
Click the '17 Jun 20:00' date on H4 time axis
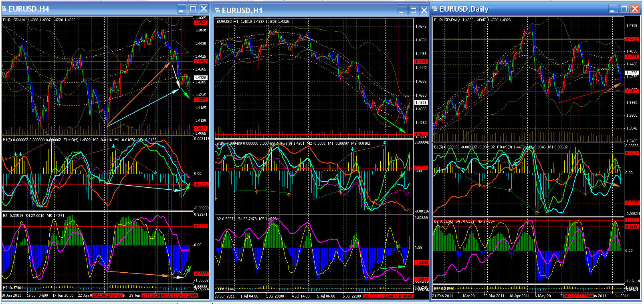(x=63, y=296)
